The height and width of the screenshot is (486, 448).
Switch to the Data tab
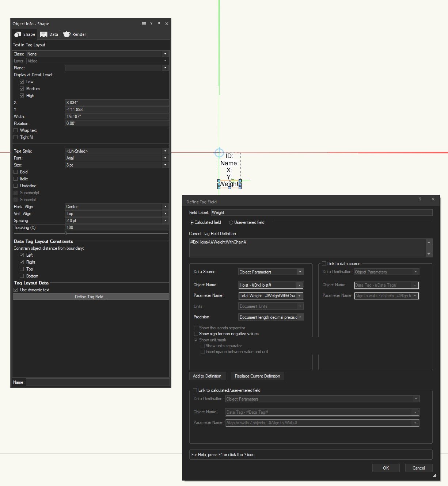coord(49,34)
